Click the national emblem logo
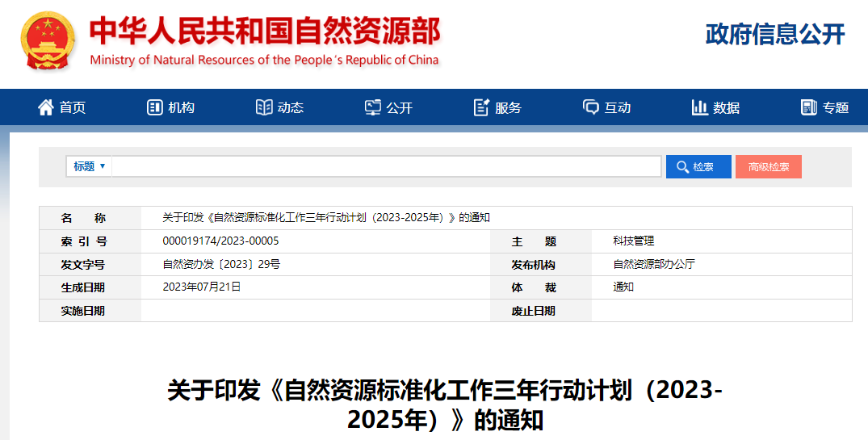The height and width of the screenshot is (440, 868). click(x=47, y=41)
